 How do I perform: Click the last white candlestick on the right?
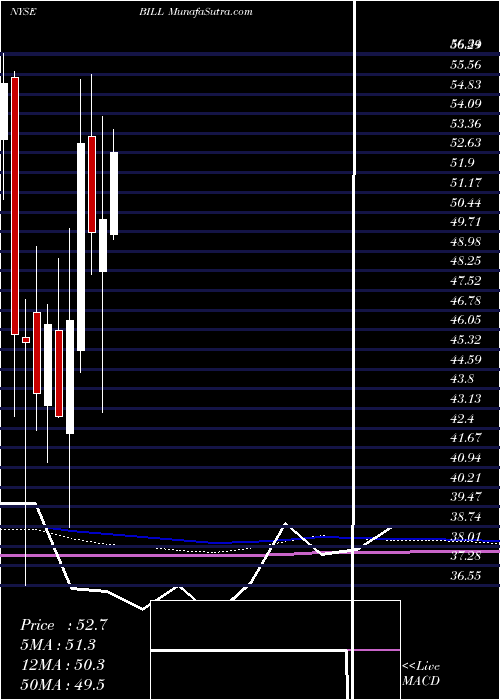pos(114,193)
